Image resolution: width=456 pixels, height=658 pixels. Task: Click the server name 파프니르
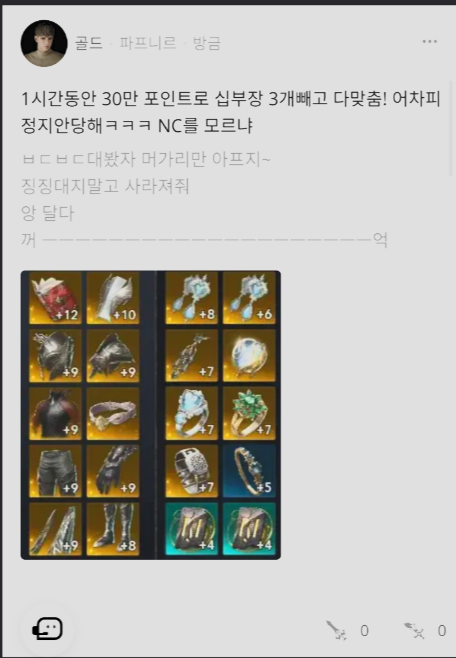pos(148,43)
